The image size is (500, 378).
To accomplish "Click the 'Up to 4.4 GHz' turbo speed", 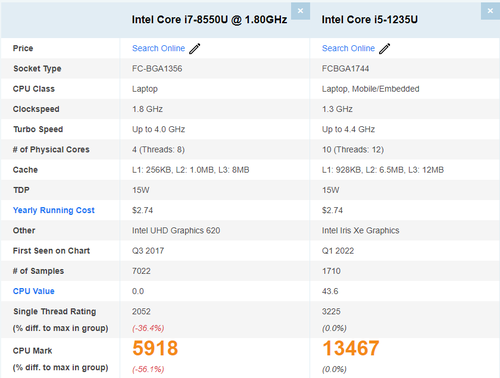I will point(348,129).
